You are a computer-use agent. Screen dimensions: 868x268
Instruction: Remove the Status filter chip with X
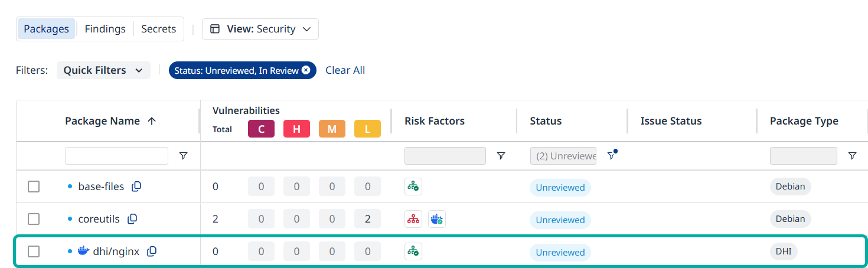[306, 70]
